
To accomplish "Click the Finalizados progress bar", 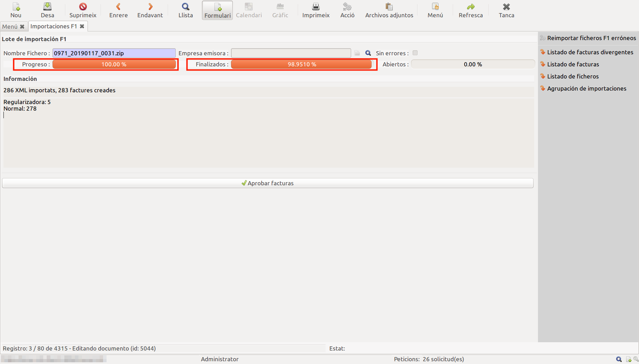I will [x=302, y=64].
